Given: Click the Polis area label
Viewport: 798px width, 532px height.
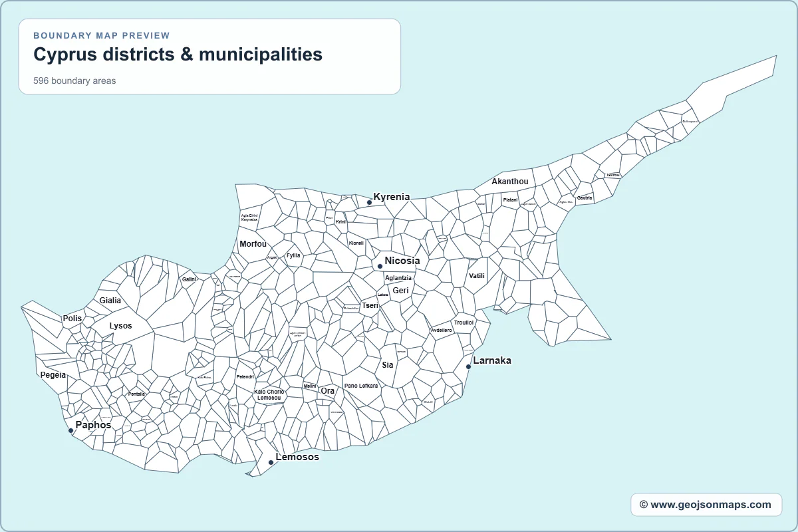Looking at the screenshot, I should pyautogui.click(x=72, y=319).
